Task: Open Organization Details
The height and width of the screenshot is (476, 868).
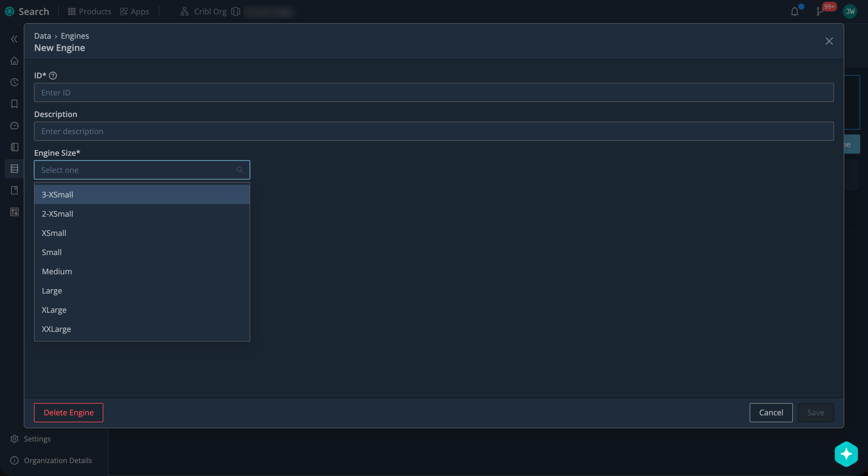Action: click(58, 460)
